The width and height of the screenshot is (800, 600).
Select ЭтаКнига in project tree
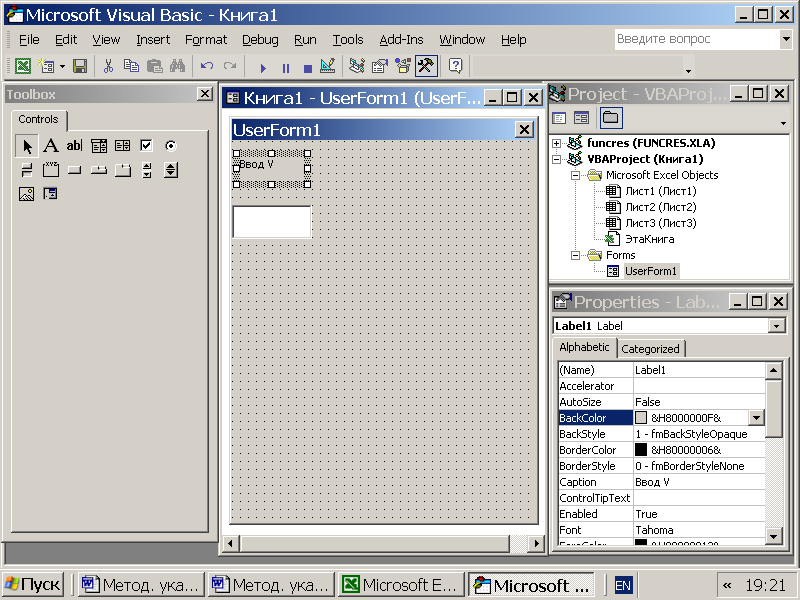pos(649,239)
